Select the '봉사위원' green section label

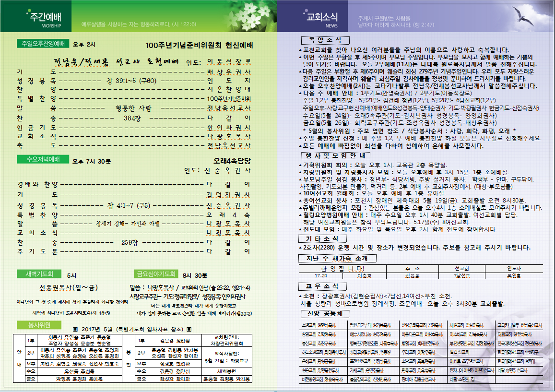point(39,325)
